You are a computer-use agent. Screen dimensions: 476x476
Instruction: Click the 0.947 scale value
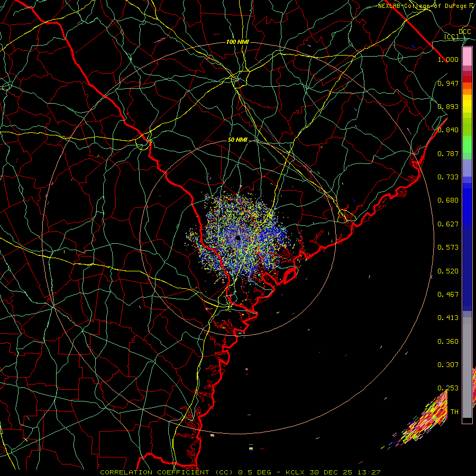(x=448, y=83)
